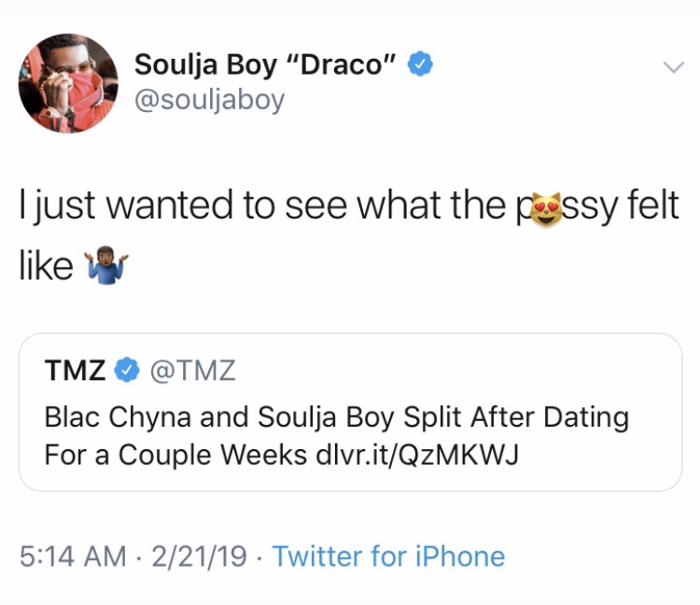Click Soulja Boy's profile avatar photo
The image size is (700, 605).
68,83
